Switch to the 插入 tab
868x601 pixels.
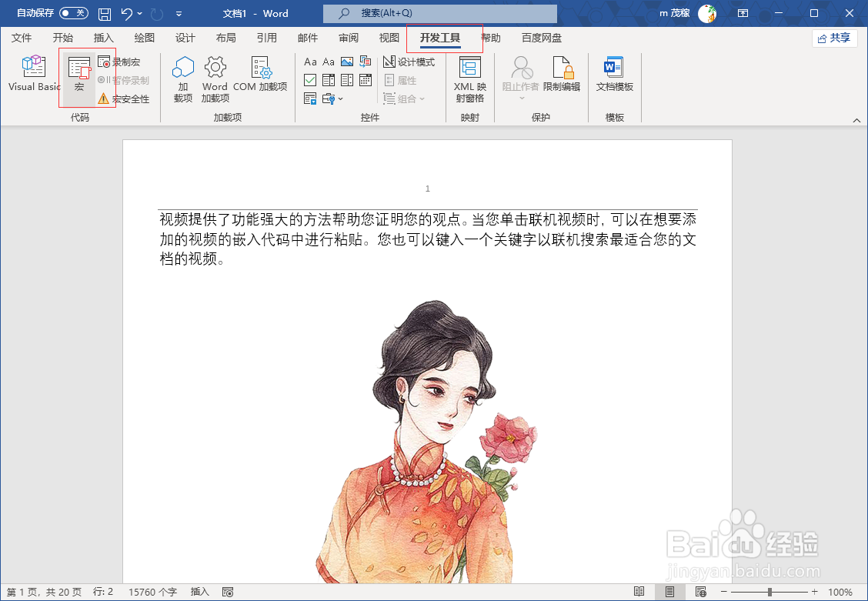pyautogui.click(x=104, y=38)
